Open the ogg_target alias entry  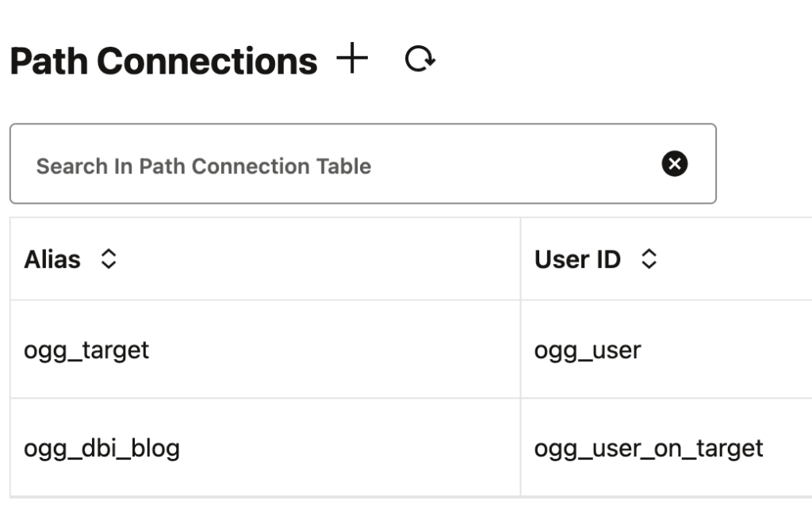click(86, 350)
